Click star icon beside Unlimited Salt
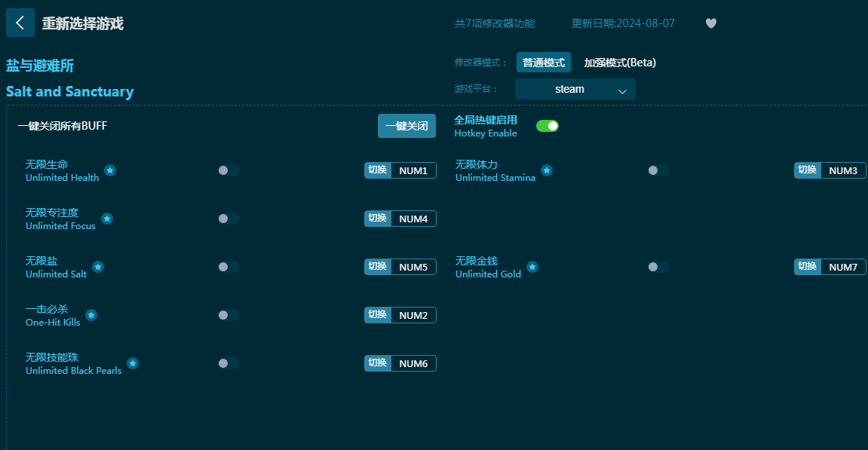 tap(98, 267)
